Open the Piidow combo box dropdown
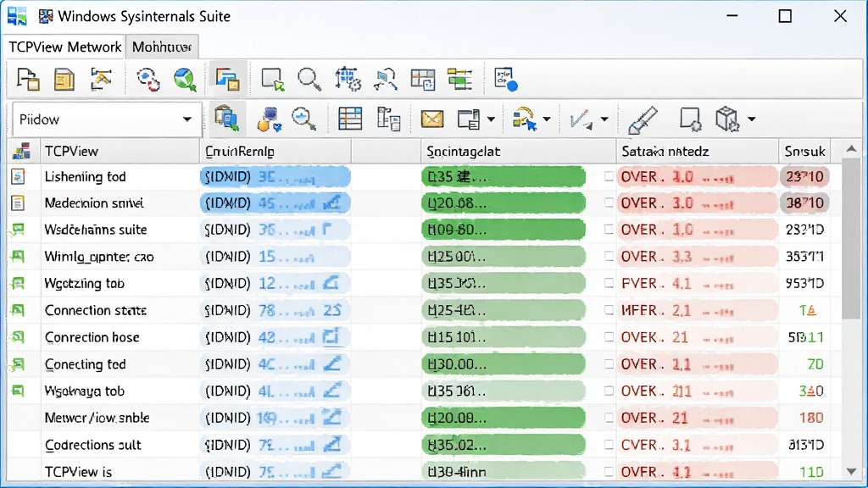Image resolution: width=868 pixels, height=488 pixels. click(x=187, y=119)
